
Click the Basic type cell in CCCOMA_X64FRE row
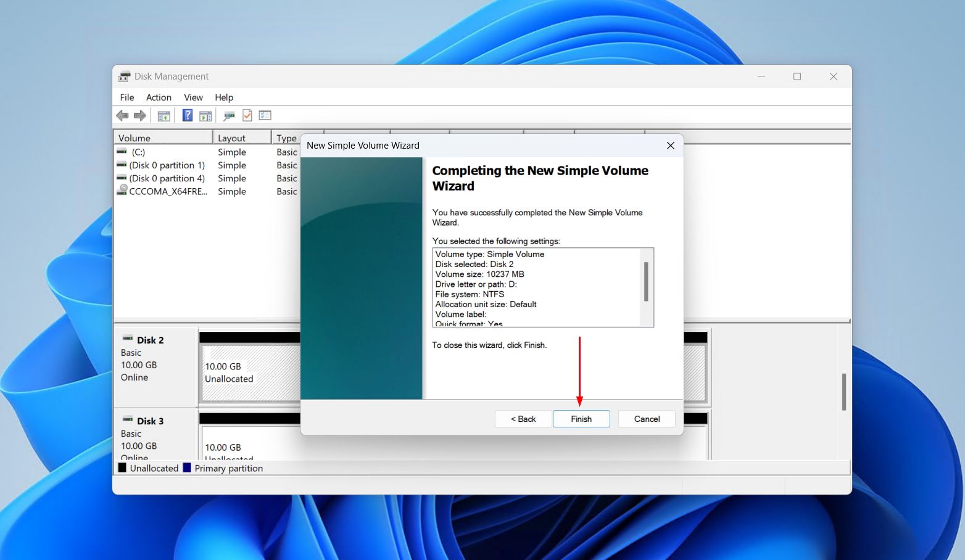coord(287,191)
